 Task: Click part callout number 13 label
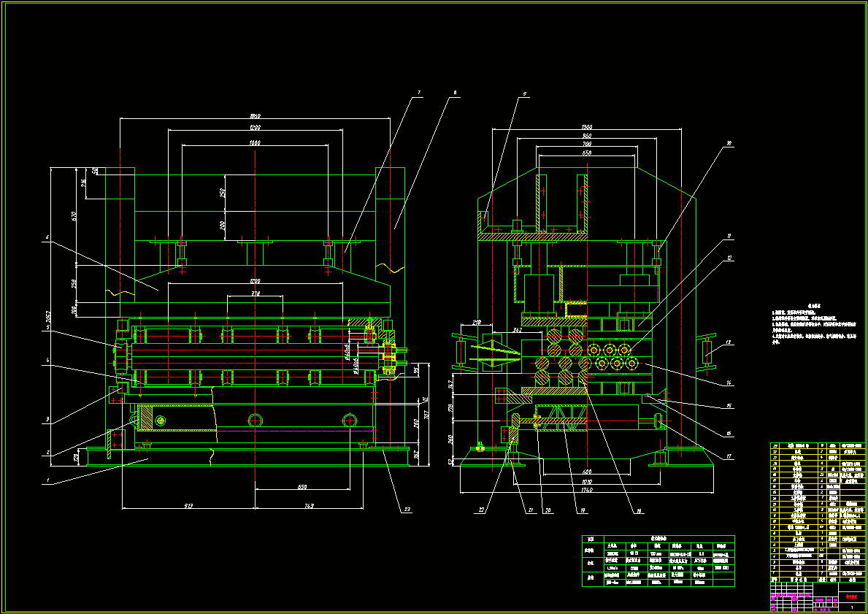(x=729, y=342)
